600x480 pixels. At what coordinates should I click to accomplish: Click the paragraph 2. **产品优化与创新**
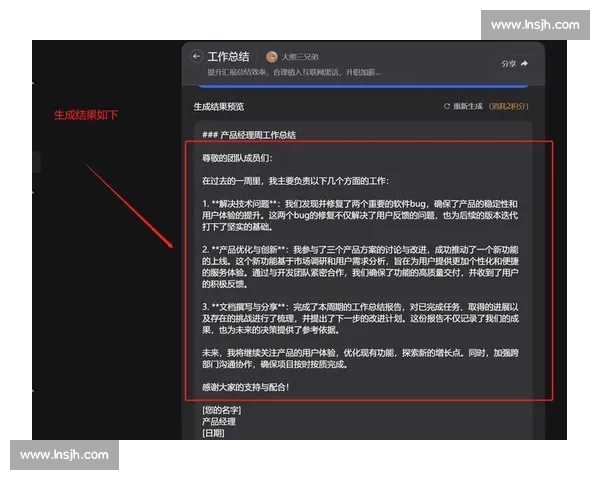pos(360,267)
